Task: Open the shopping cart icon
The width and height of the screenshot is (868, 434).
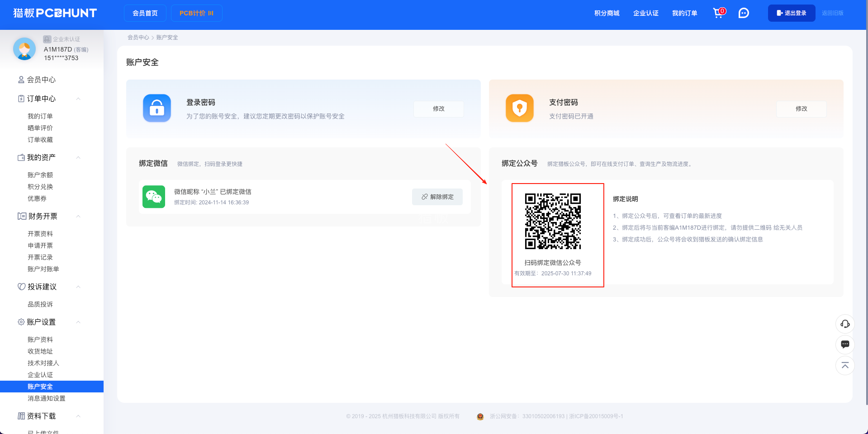Action: pos(718,13)
